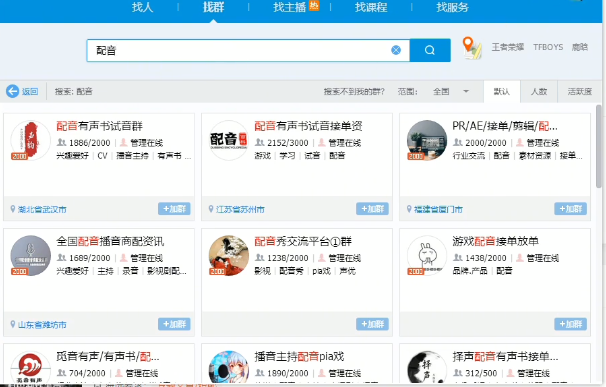Open rabbit avatar of 游戏配音接单放单
606x387 pixels.
coord(427,256)
